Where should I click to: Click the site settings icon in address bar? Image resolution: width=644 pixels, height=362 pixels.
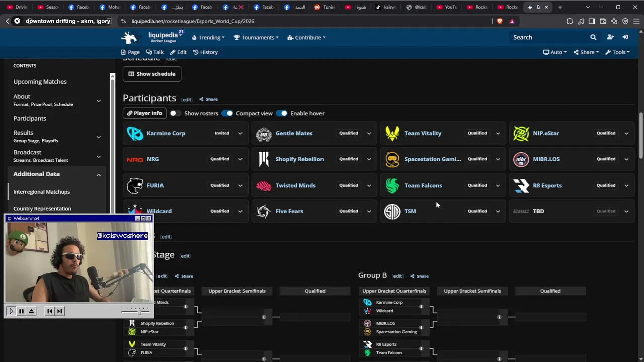pos(123,21)
